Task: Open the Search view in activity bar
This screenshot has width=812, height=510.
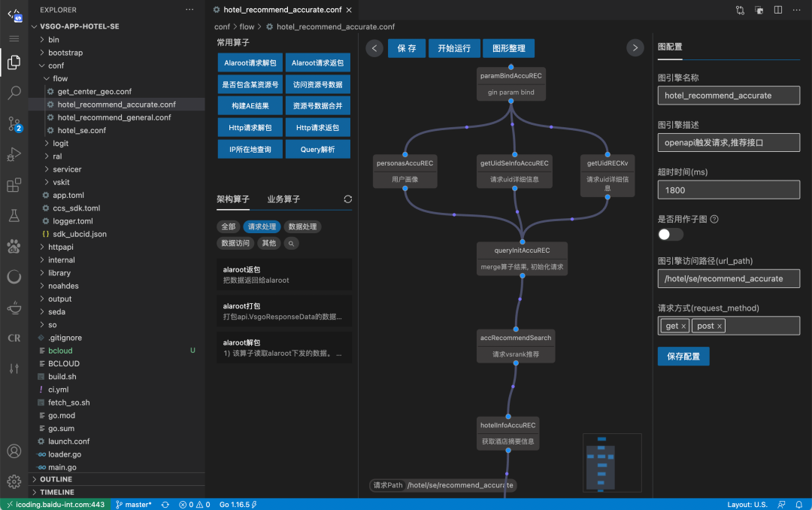Action: point(14,93)
